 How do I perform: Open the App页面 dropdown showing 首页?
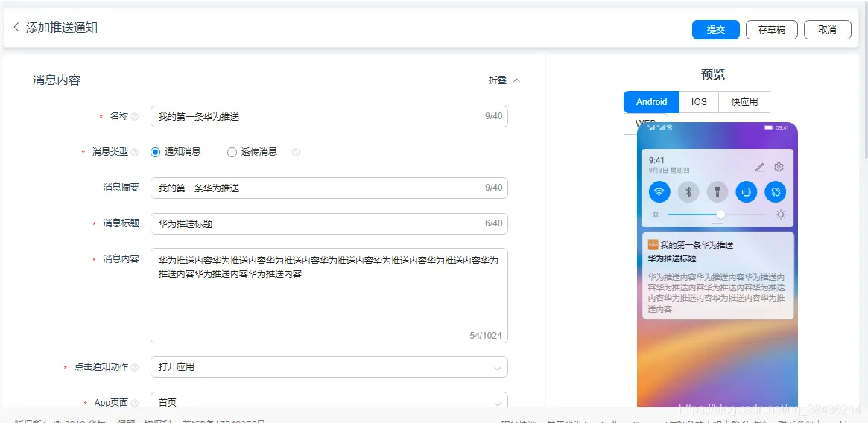click(329, 401)
